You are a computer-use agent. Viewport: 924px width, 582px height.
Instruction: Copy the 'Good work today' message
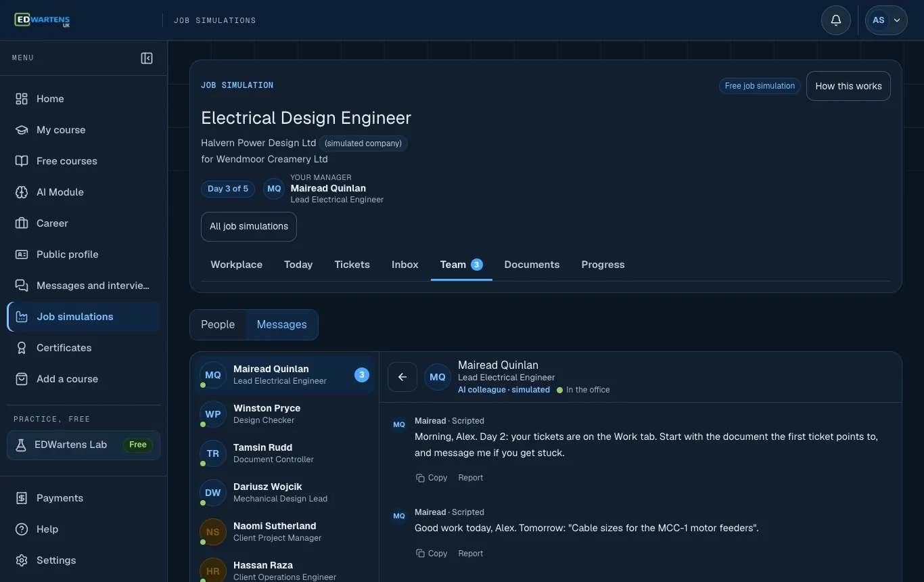click(432, 554)
